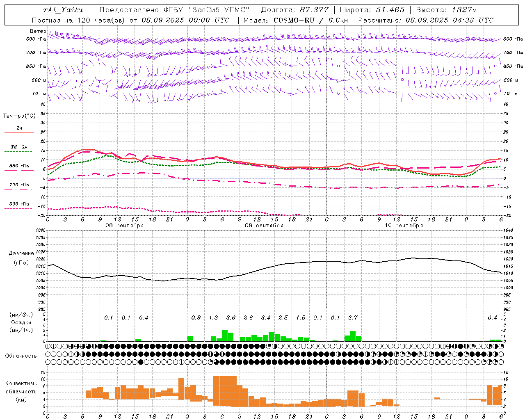Click the '(мм/1ч.)' precipitation unit label
525x420 pixels.
21,331
